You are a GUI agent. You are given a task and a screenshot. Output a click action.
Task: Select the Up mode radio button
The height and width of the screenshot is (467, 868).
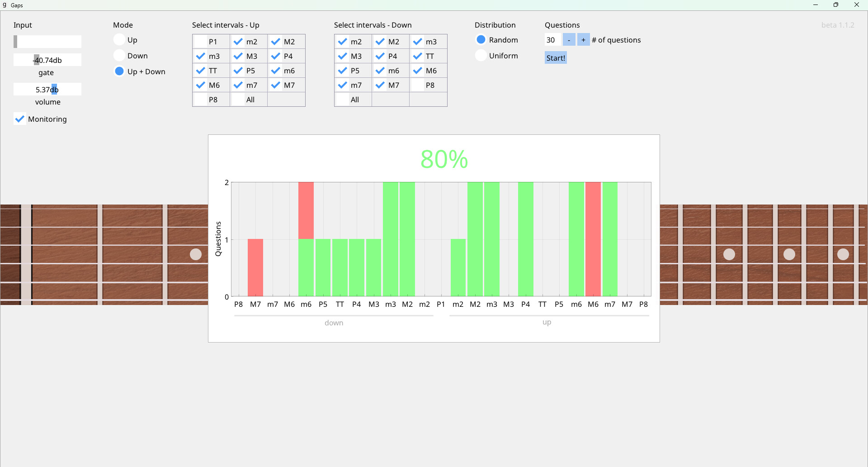119,40
